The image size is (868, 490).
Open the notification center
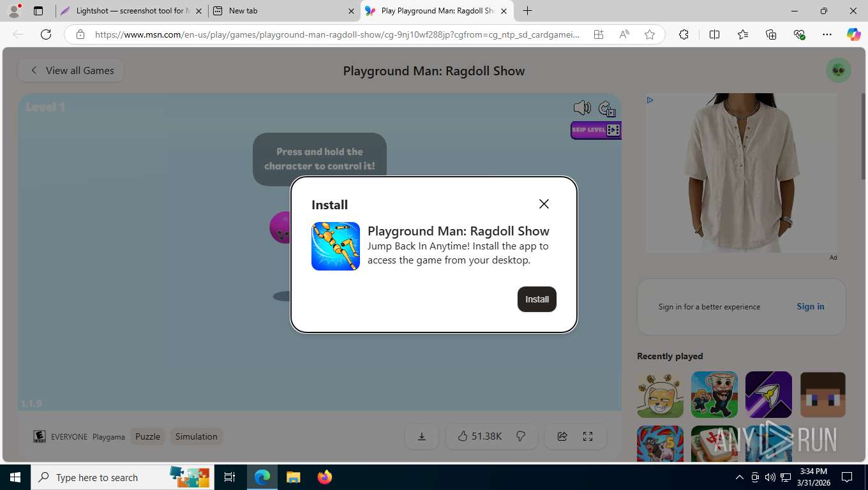coord(847,477)
